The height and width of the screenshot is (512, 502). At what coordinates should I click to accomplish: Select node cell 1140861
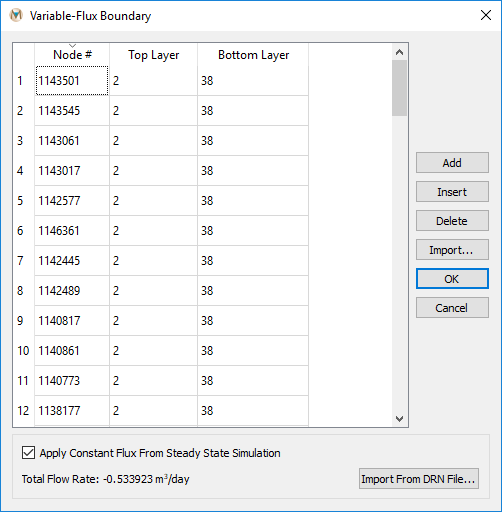coord(72,351)
